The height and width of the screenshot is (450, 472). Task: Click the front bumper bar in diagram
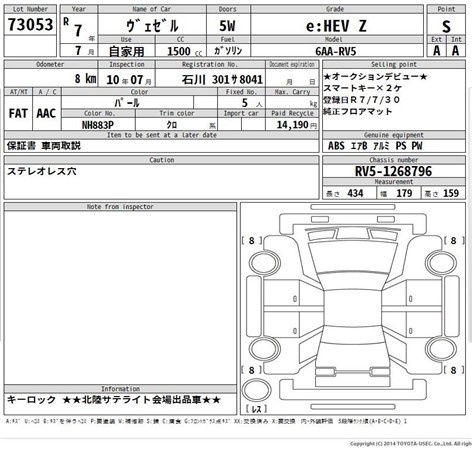point(353,207)
